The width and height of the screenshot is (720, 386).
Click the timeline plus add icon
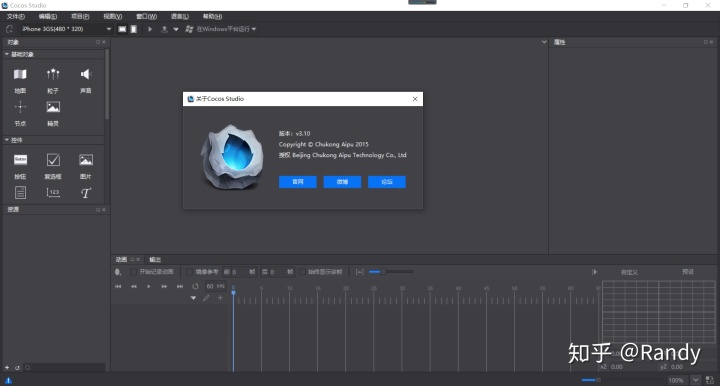[x=220, y=298]
